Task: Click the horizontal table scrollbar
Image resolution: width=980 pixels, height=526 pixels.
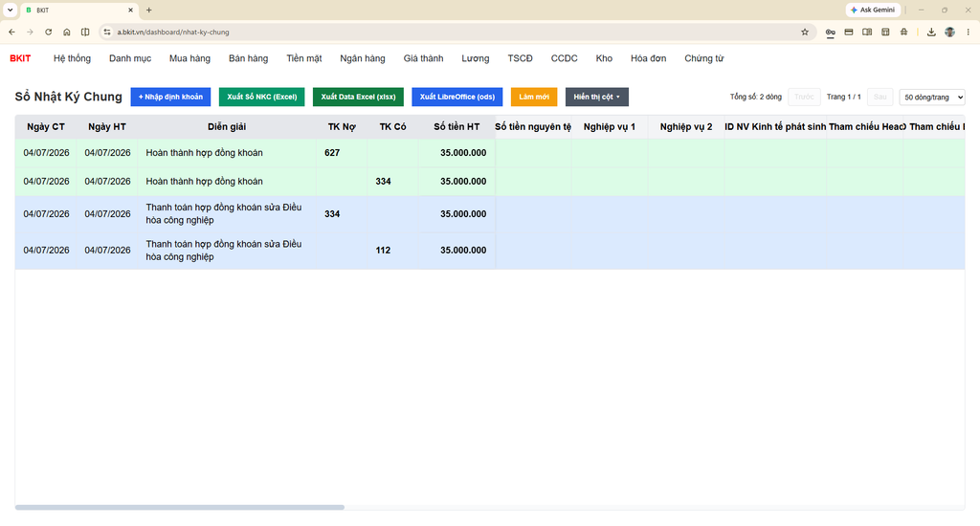Action: (x=180, y=507)
